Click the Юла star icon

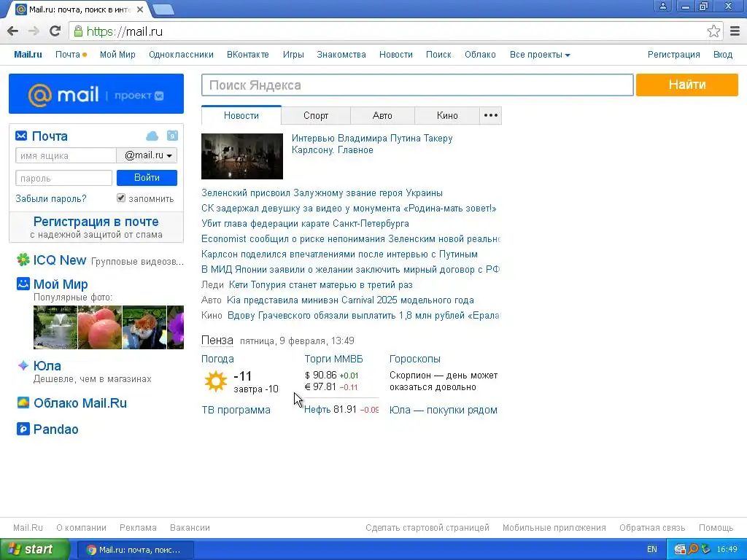pyautogui.click(x=23, y=365)
